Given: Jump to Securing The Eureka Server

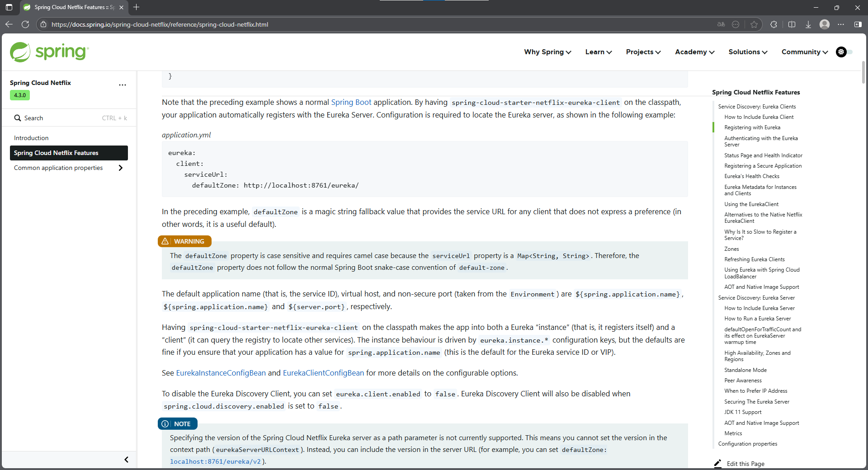Looking at the screenshot, I should (757, 402).
